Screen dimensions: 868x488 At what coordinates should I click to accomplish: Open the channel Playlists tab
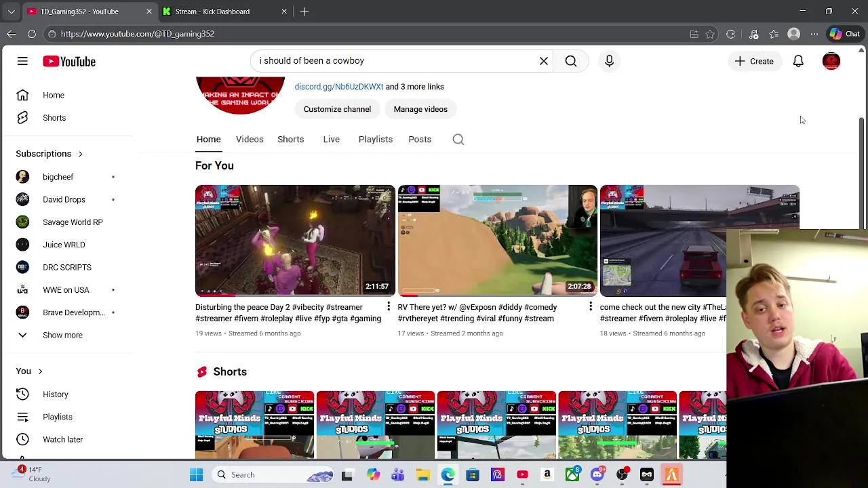tap(375, 139)
